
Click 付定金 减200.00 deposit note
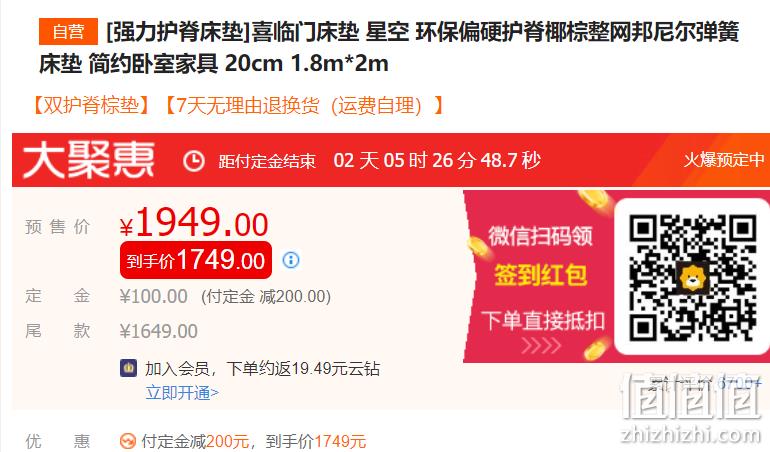pos(266,297)
